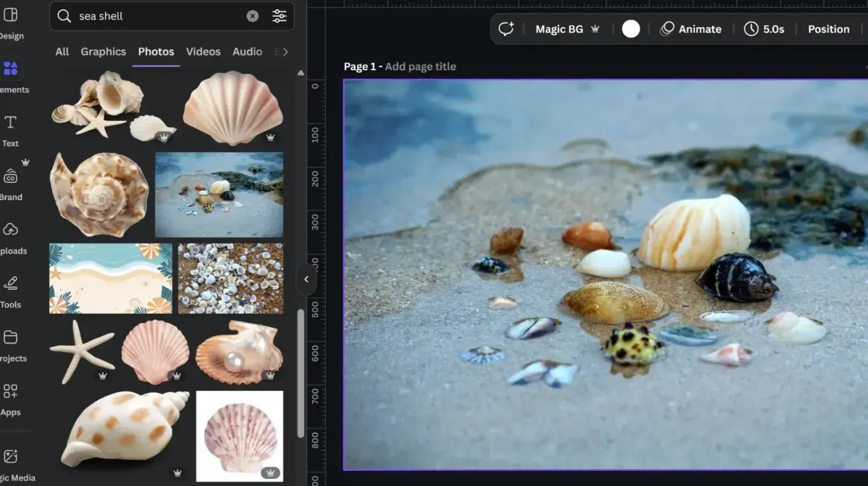Apply Magic BG to the page
This screenshot has height=486, width=868.
(x=559, y=29)
